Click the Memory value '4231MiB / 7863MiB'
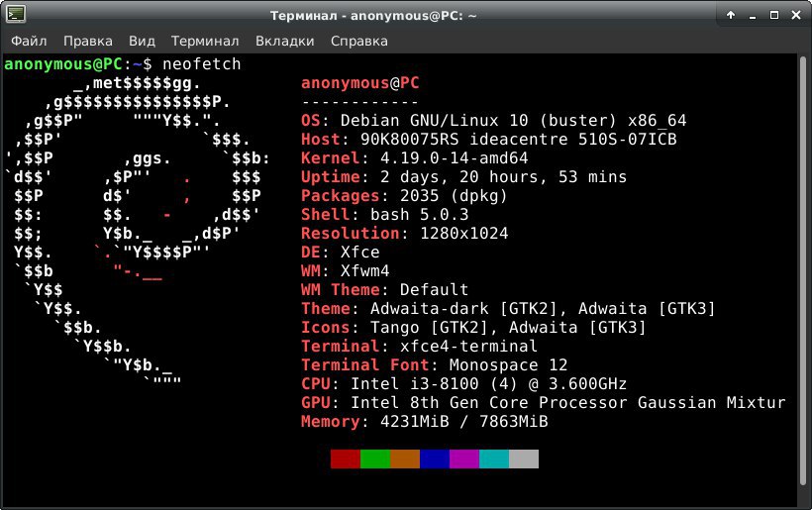This screenshot has width=812, height=510. tap(464, 422)
